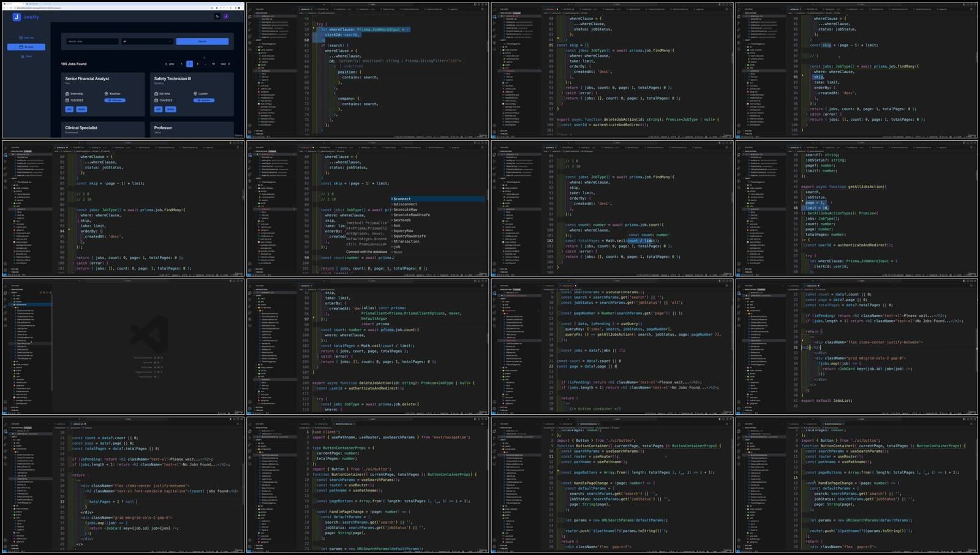The height and width of the screenshot is (555, 980).
Task: Select $transaction in the autocomplete popup
Action: (x=438, y=241)
